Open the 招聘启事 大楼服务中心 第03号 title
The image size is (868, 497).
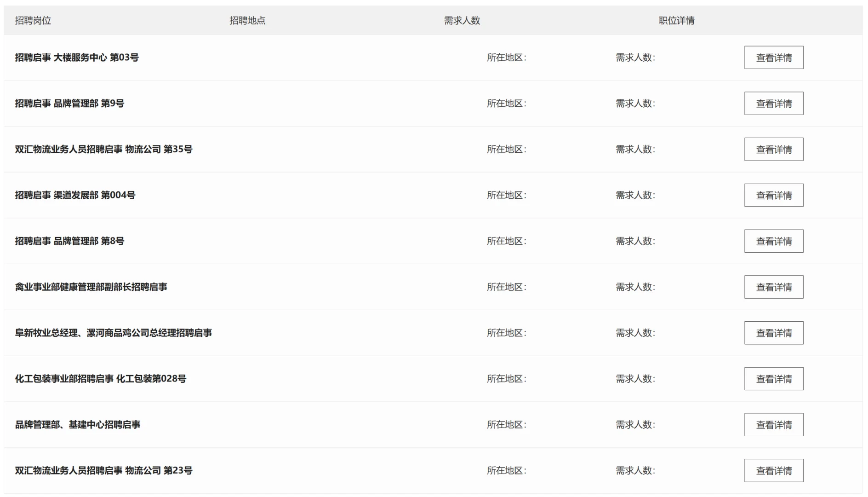pyautogui.click(x=77, y=58)
